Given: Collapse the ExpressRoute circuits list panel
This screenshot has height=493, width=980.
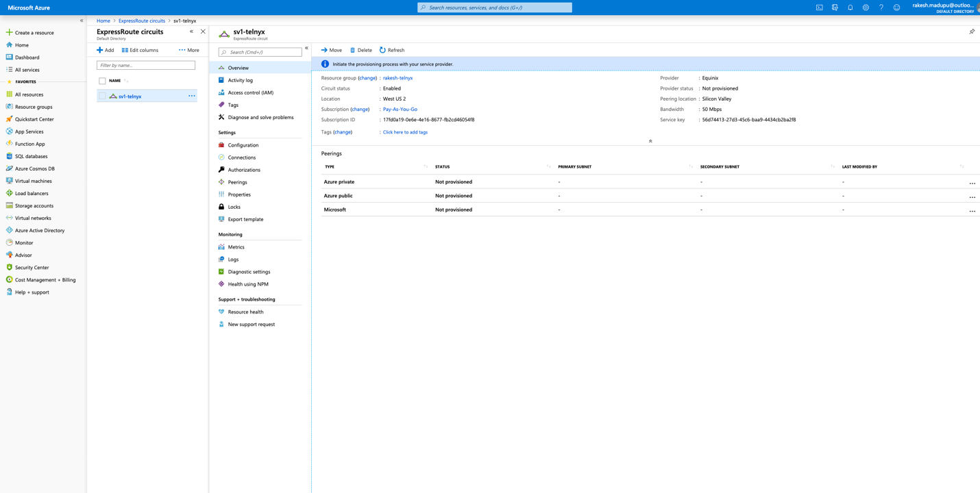Looking at the screenshot, I should click(191, 31).
